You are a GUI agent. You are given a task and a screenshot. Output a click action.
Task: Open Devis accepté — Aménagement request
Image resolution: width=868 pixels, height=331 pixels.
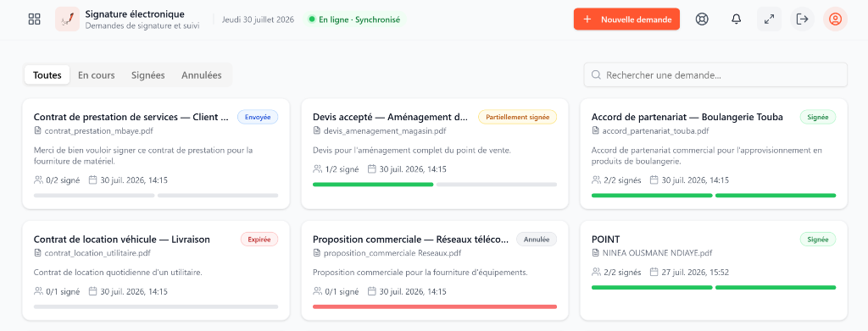(x=391, y=117)
